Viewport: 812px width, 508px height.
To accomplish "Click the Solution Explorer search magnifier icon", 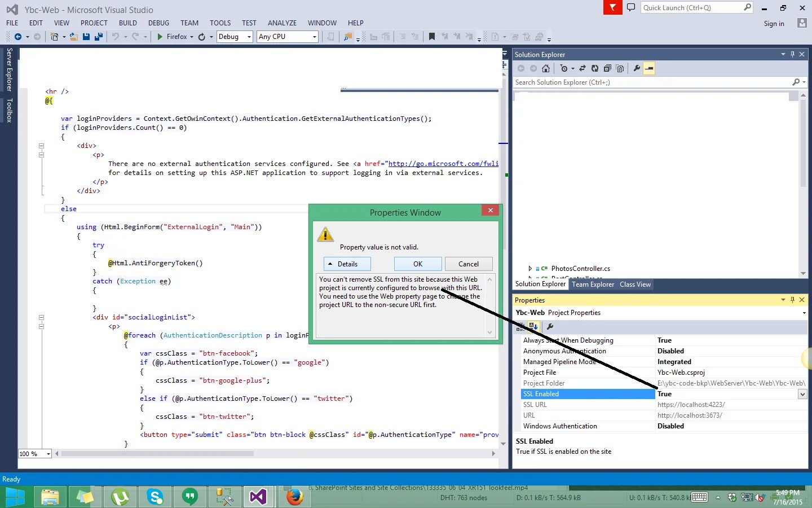I will click(x=796, y=82).
